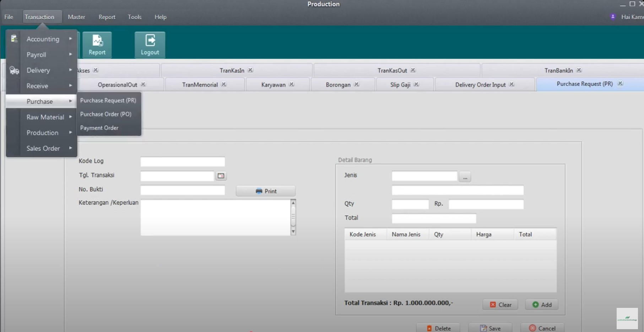644x332 pixels.
Task: Close the Purchase Request (PR) tab
Action: [x=620, y=84]
